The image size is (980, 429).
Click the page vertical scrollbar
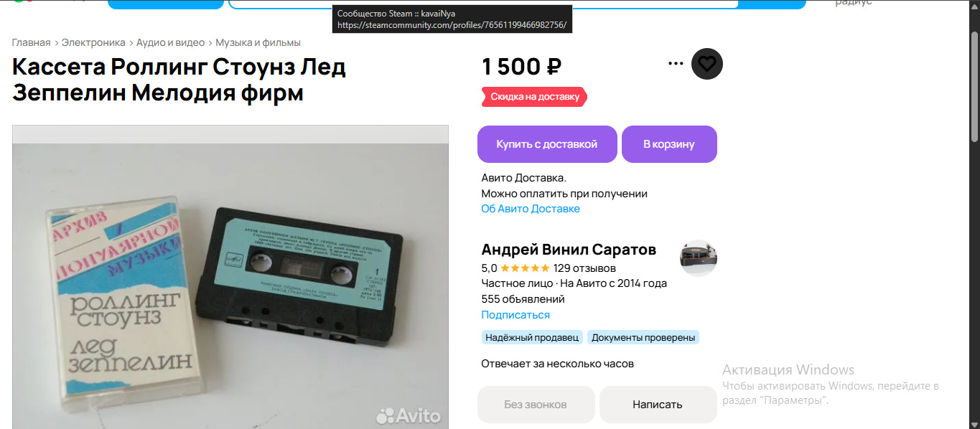click(x=974, y=214)
